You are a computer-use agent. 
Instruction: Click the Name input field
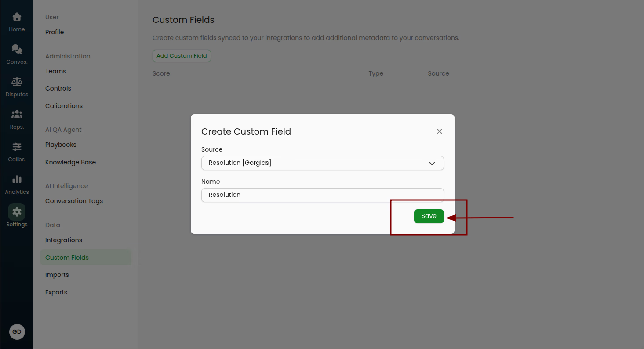[x=322, y=195]
